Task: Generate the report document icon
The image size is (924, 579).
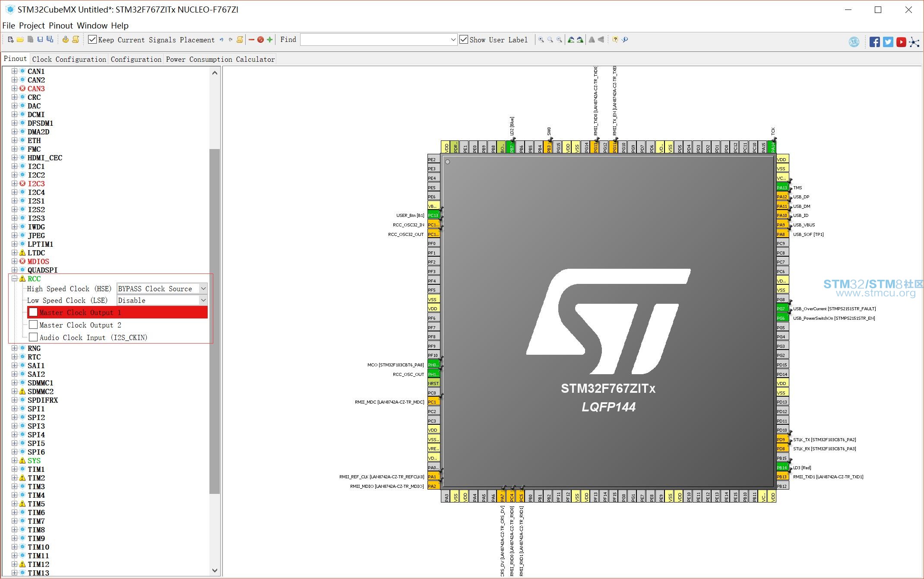Action: point(76,40)
